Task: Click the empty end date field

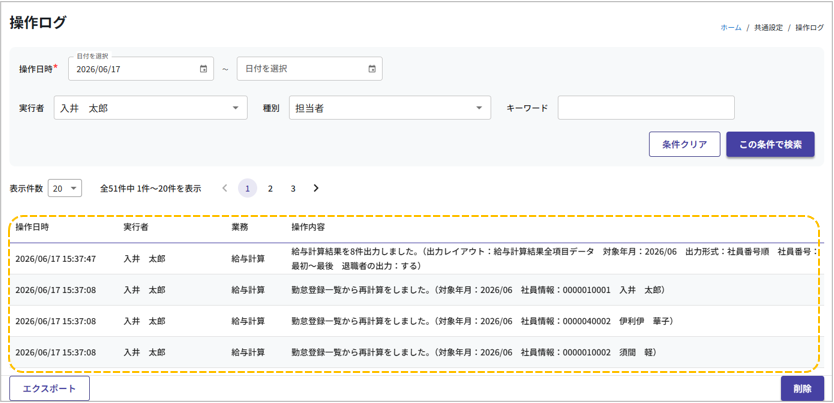Action: [310, 69]
